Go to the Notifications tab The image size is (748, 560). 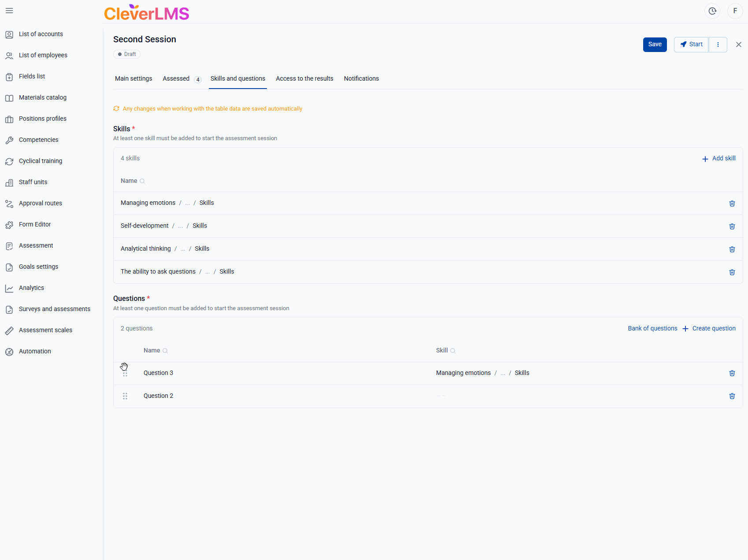tap(361, 78)
